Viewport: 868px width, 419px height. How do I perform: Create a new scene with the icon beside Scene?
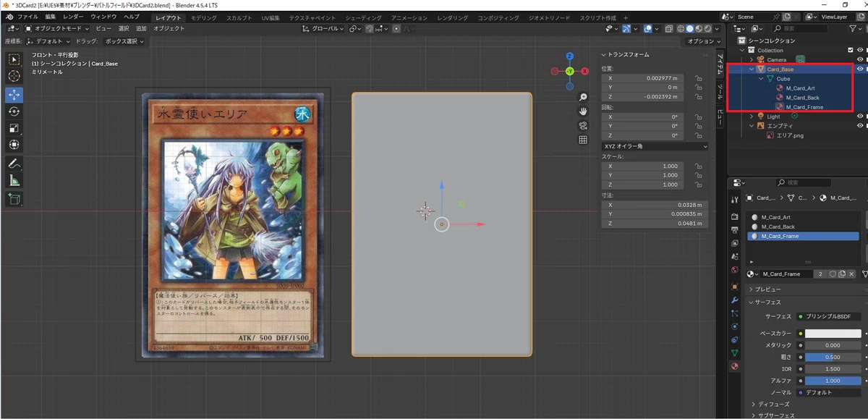786,17
